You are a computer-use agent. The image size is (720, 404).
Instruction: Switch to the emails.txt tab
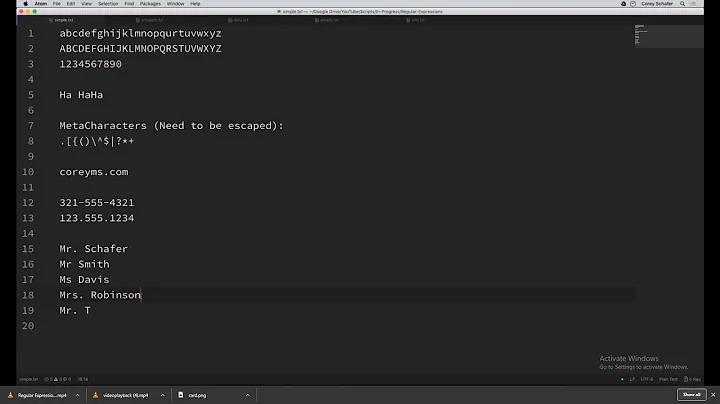pyautogui.click(x=327, y=20)
